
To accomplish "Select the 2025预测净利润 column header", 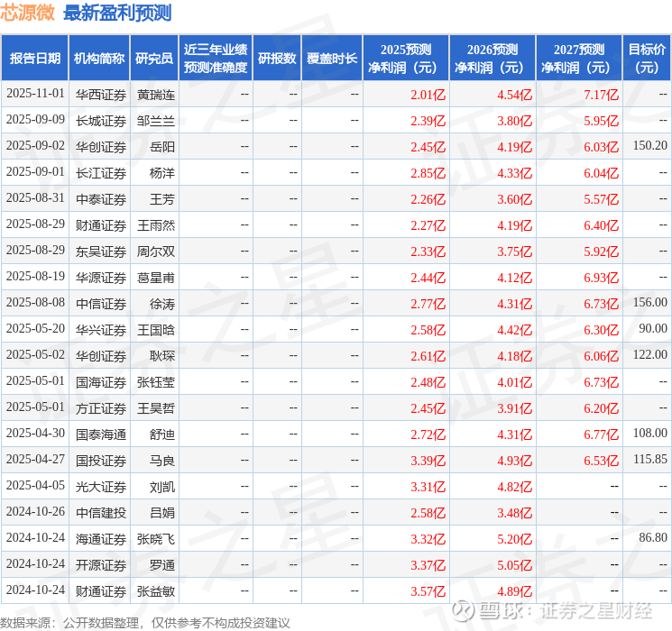I will click(406, 59).
